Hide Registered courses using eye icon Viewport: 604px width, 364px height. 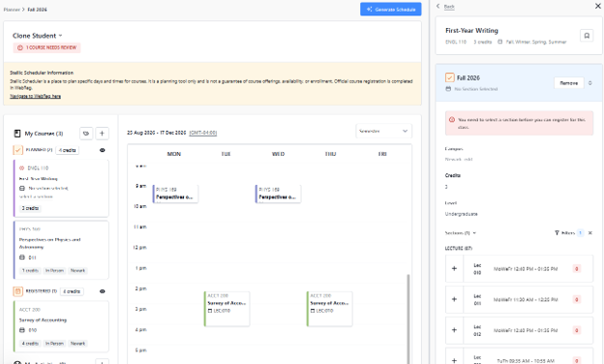103,291
